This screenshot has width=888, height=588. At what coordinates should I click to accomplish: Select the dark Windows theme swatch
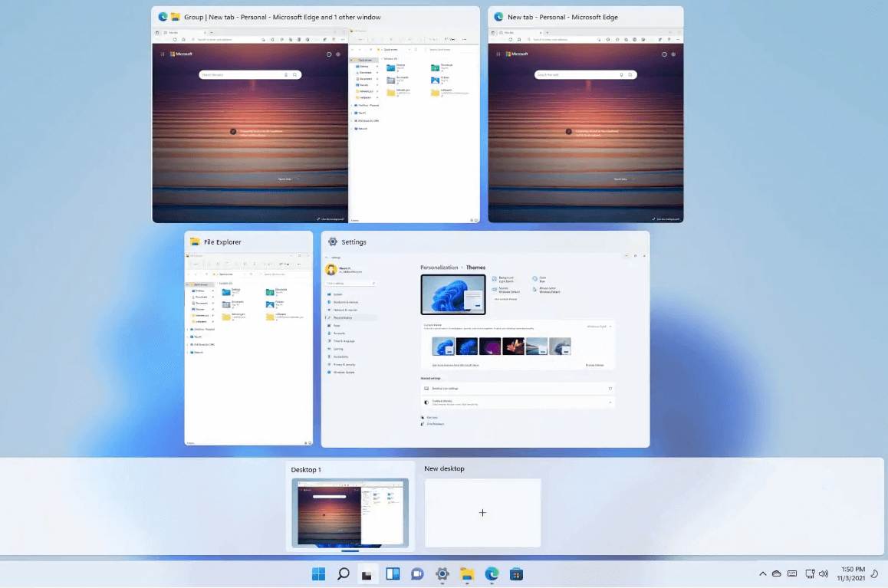(467, 347)
